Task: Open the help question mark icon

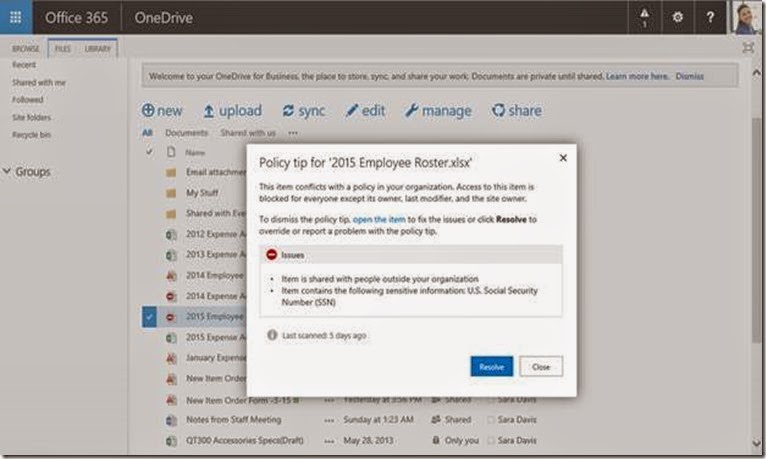Action: [710, 18]
